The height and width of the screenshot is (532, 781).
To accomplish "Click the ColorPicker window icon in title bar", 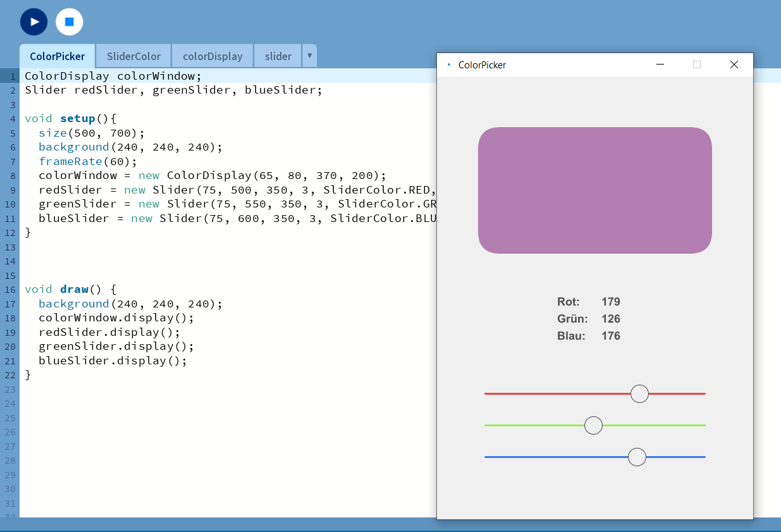I will click(x=449, y=65).
